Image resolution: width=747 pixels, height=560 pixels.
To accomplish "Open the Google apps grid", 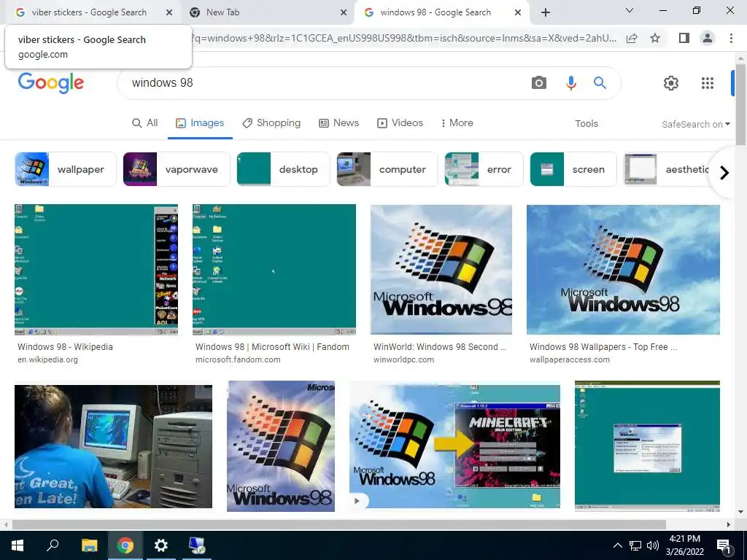I will [708, 83].
